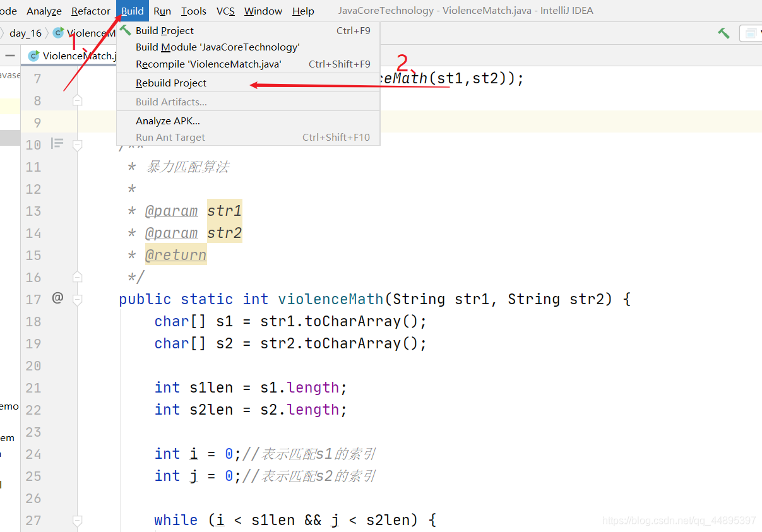Viewport: 762px width, 532px height.
Task: Click the Ctrl+F9 shortcut label in Build menu
Action: tap(354, 30)
